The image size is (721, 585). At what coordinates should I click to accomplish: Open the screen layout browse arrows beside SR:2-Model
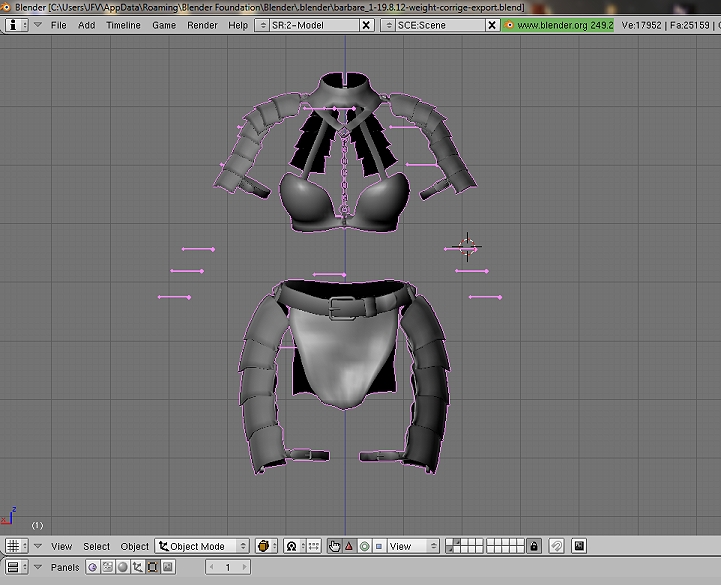tap(263, 25)
